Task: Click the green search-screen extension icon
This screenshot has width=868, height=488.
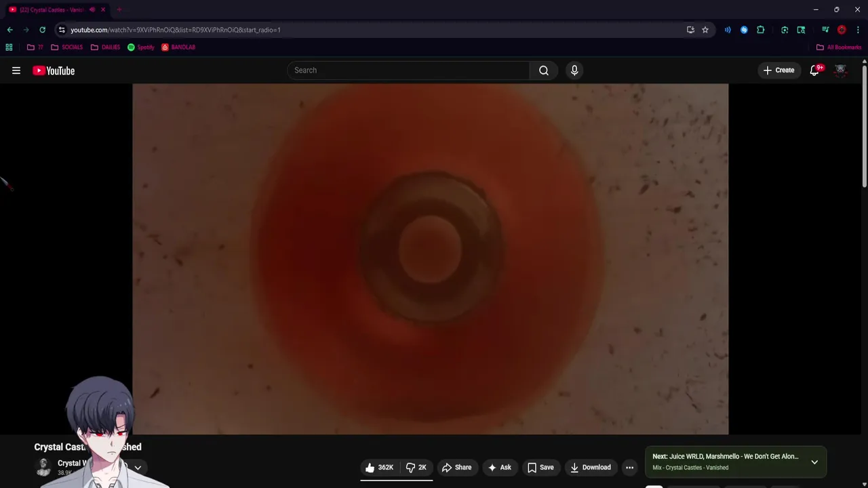Action: click(801, 30)
